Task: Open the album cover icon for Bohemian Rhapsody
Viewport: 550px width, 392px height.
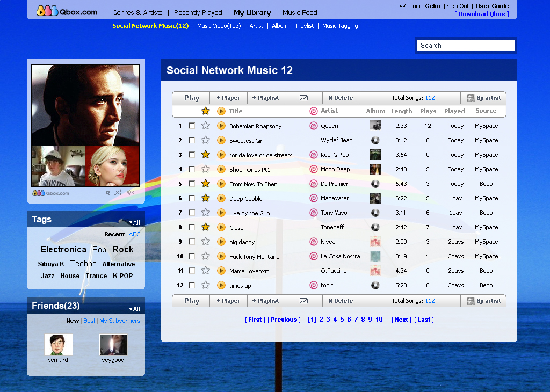Action: click(x=375, y=125)
